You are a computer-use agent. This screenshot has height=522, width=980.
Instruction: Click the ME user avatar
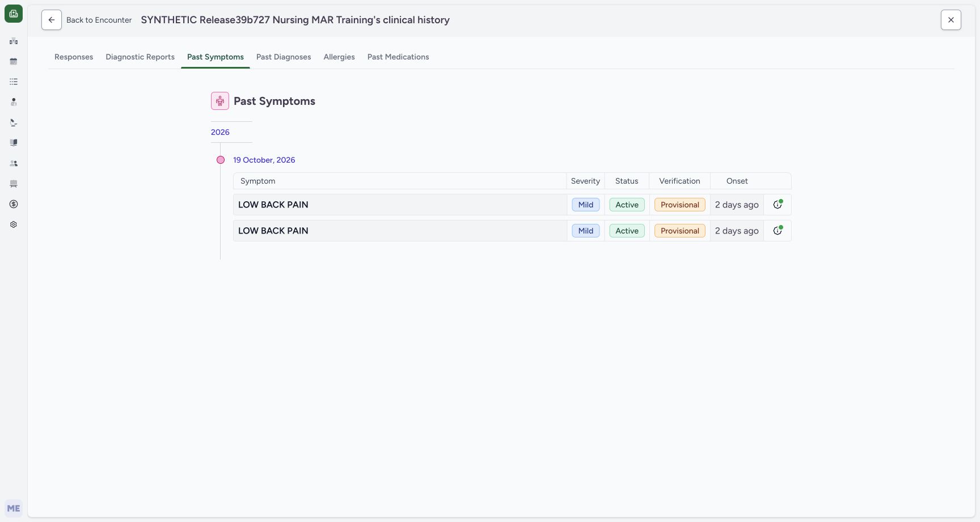click(14, 508)
